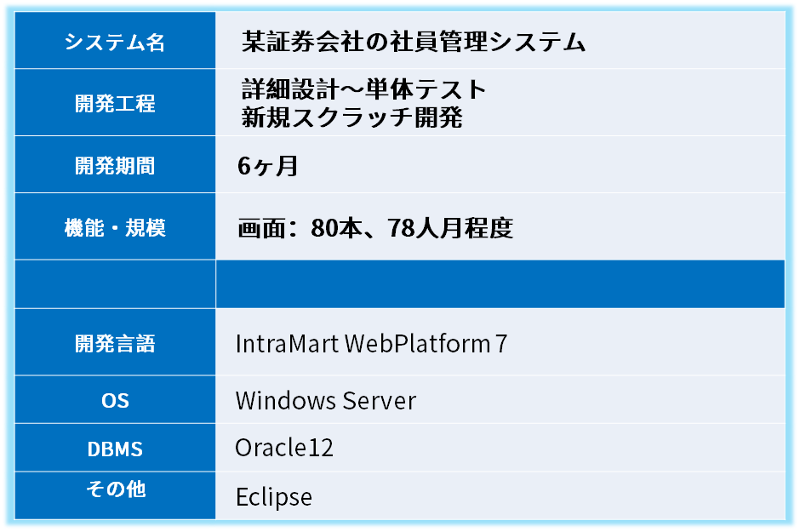This screenshot has width=800, height=532.
Task: Click the 開発期間 label cell
Action: [115, 165]
